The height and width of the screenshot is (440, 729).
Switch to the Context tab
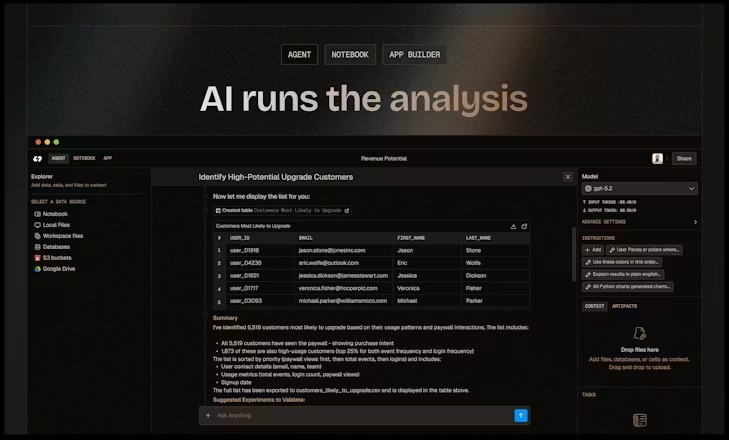point(594,306)
